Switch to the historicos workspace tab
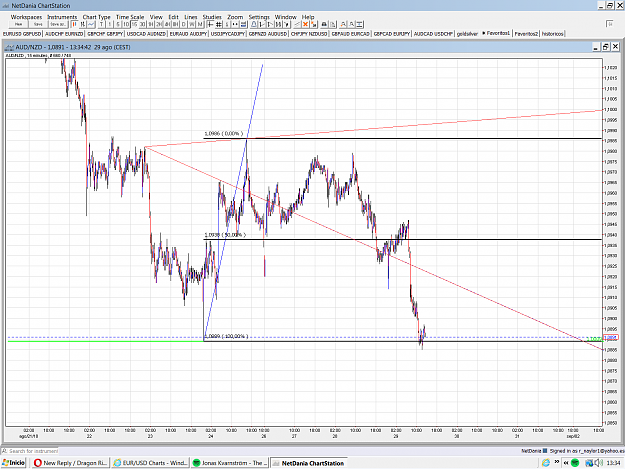625x469 pixels. point(552,34)
